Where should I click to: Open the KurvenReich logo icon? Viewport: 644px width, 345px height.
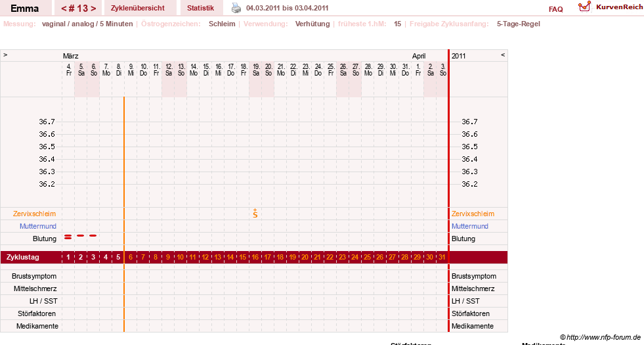point(584,6)
